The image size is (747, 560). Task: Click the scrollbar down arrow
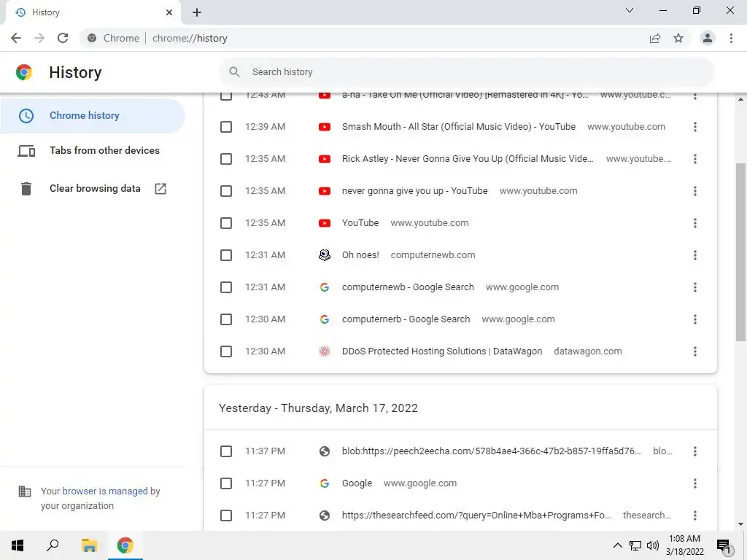740,524
